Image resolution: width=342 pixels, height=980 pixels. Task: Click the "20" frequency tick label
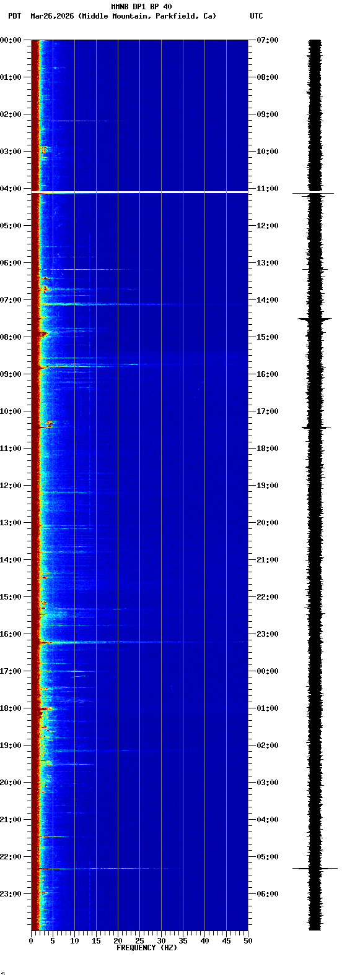118,941
